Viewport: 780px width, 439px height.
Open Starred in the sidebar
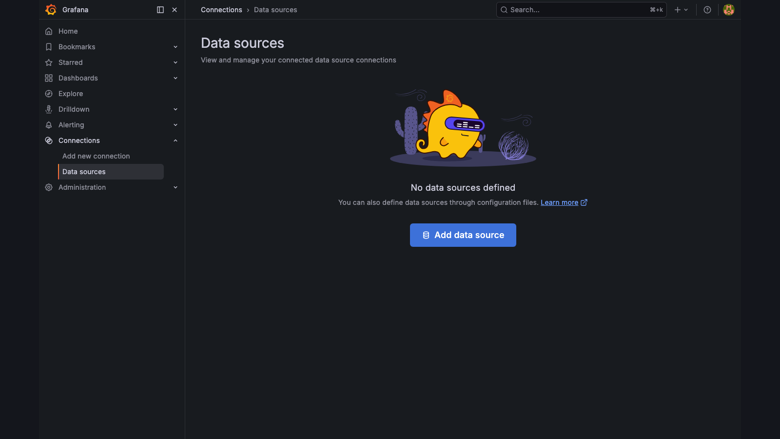click(x=71, y=62)
